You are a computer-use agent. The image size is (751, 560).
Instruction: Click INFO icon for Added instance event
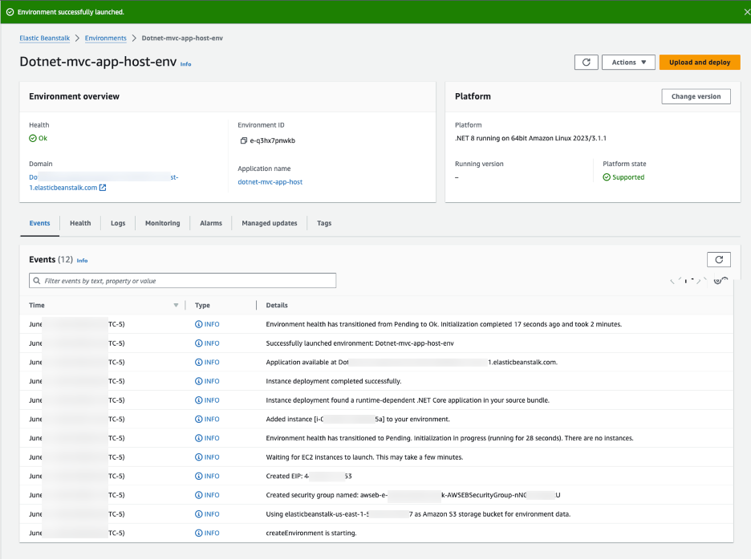[x=199, y=419]
